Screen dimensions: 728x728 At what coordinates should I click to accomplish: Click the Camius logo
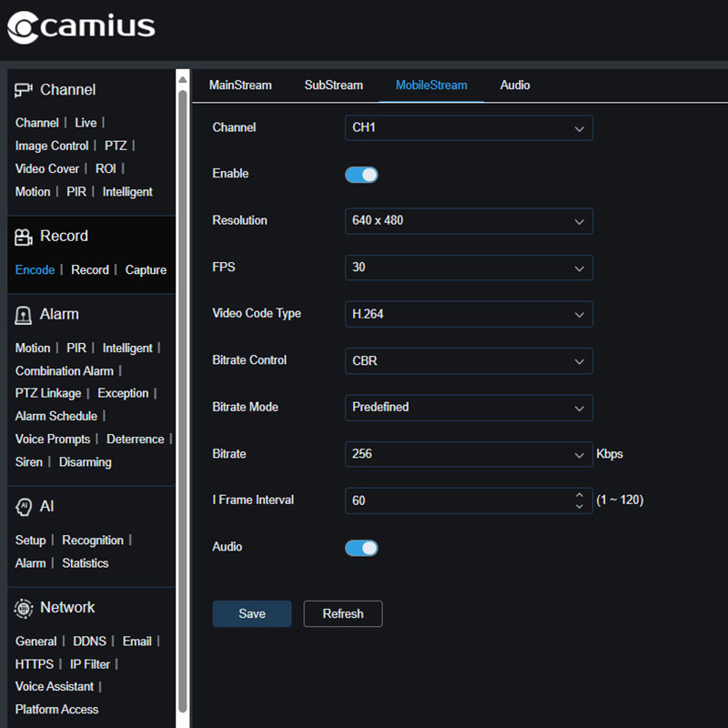click(80, 27)
